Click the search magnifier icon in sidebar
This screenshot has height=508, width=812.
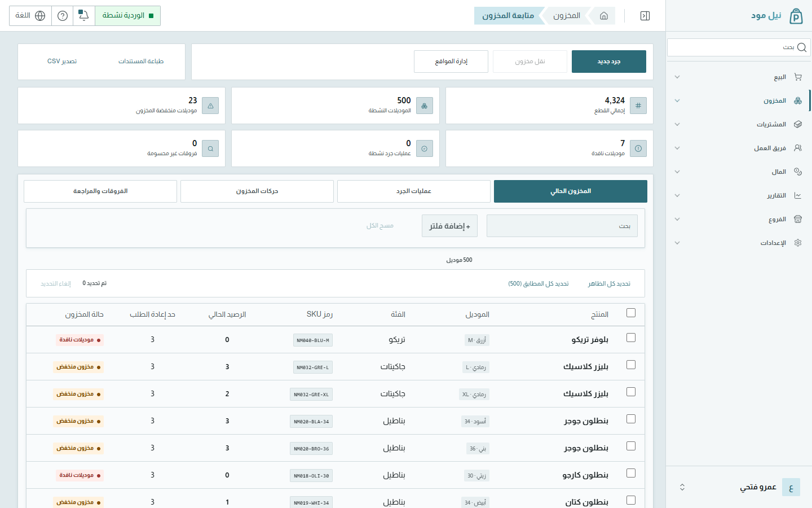coord(802,47)
